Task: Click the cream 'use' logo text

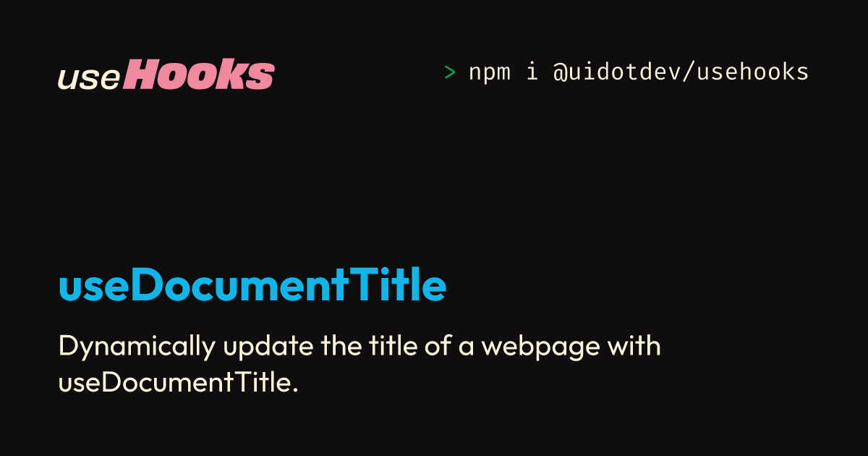Action: [89, 78]
